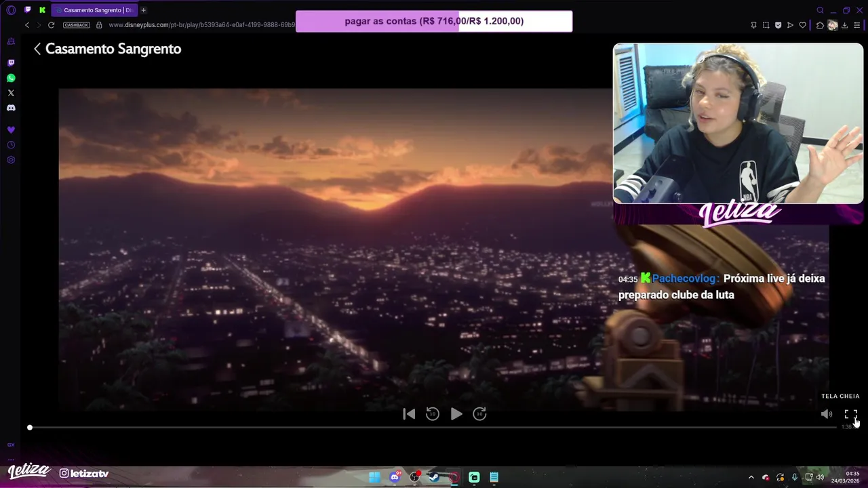Expand the system tray hidden icons
This screenshot has width=868, height=488.
tap(751, 477)
